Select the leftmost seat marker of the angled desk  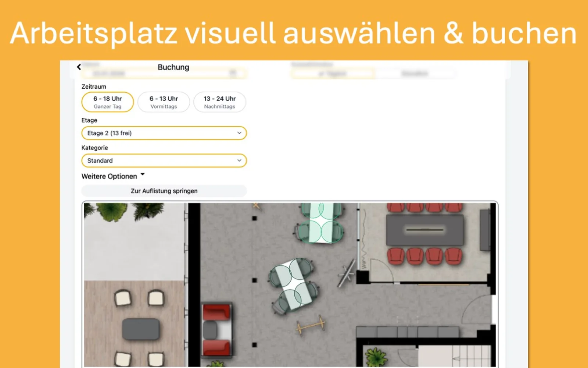coord(281,276)
